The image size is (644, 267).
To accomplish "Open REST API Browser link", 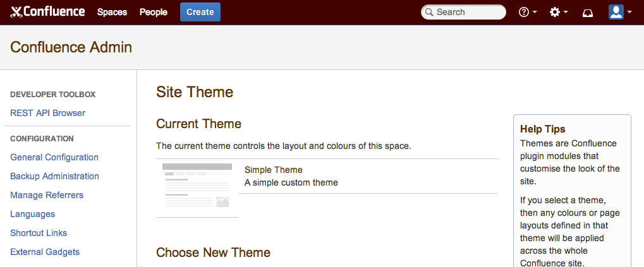I will 47,113.
